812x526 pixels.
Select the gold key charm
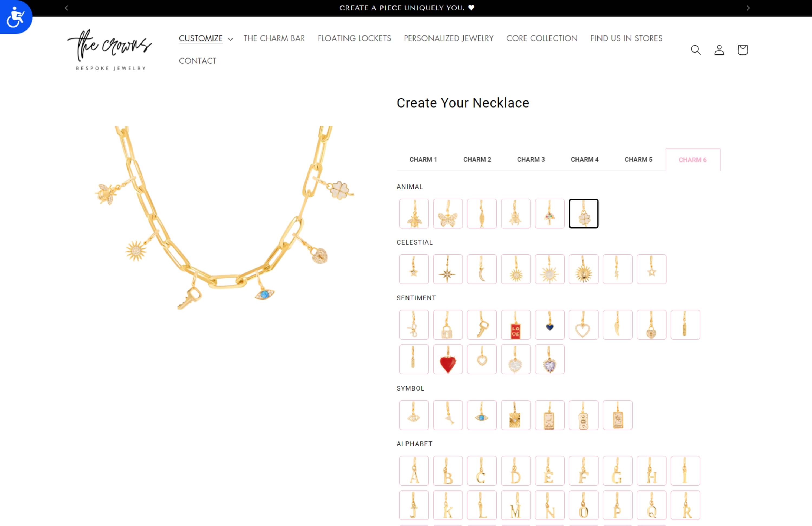(x=482, y=324)
